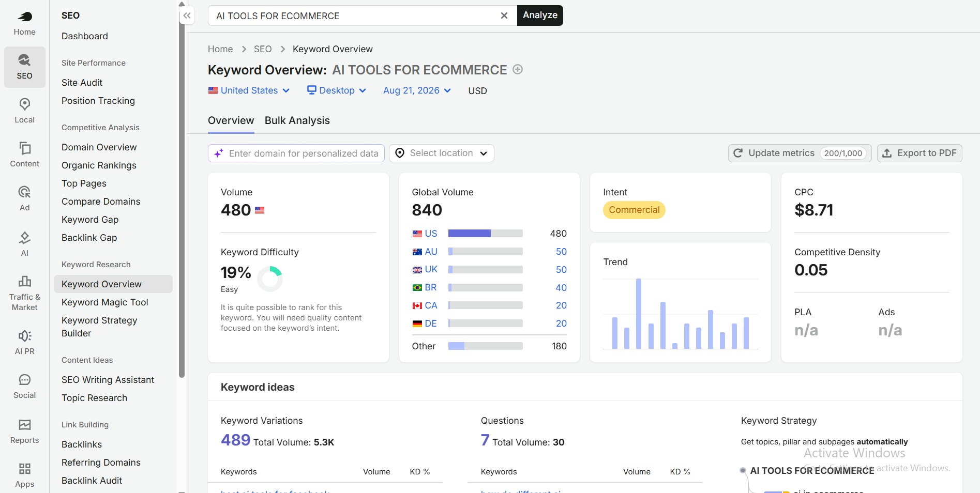Viewport: 980px width, 493px height.
Task: Open Backlink Audit menu item
Action: [x=92, y=481]
